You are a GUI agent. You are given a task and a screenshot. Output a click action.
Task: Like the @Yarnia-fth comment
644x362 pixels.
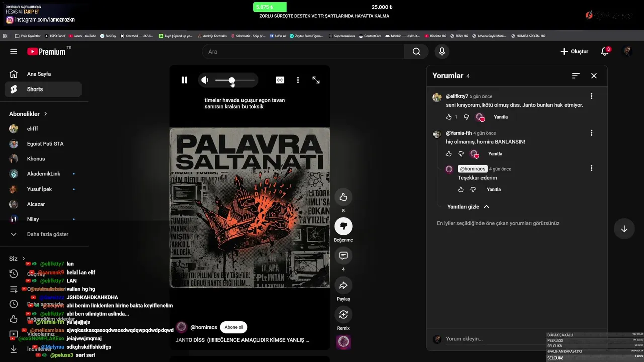point(449,154)
